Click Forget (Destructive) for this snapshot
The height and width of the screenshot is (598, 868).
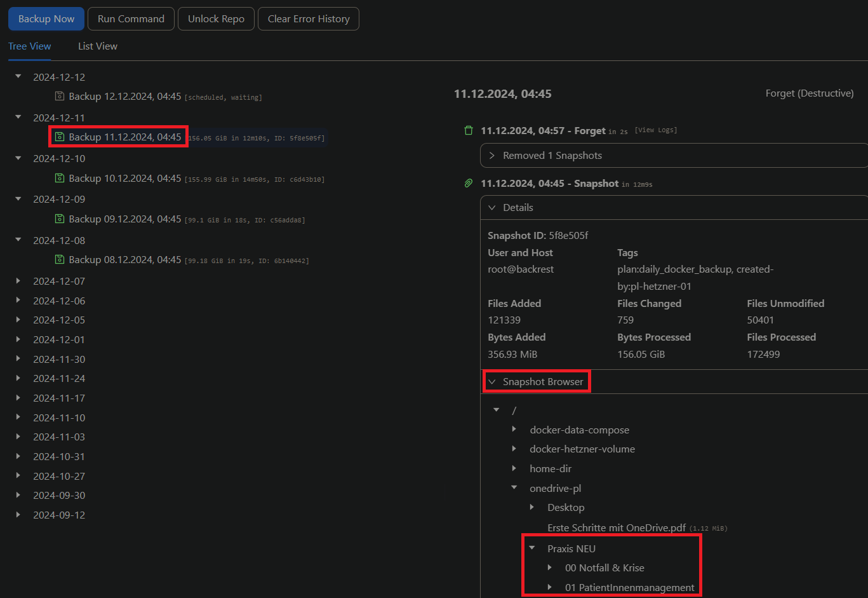point(809,93)
